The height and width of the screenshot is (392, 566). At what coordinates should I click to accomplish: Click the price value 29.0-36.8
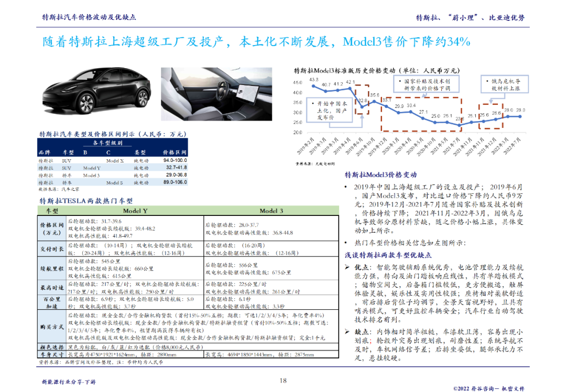coord(177,175)
